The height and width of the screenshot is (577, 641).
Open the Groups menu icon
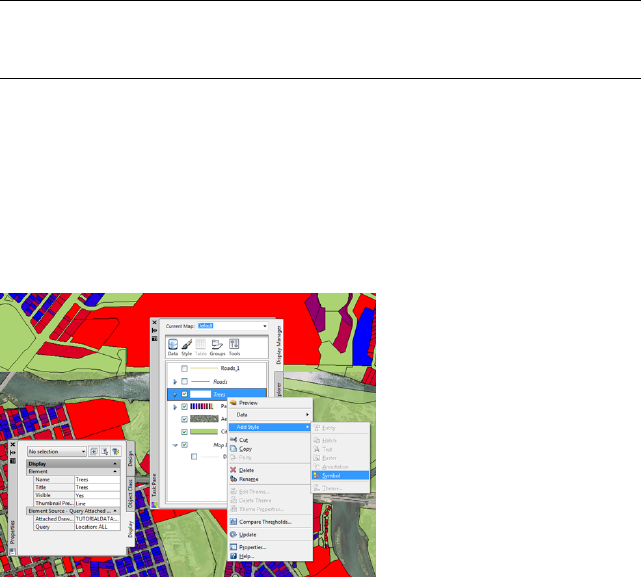[x=217, y=347]
